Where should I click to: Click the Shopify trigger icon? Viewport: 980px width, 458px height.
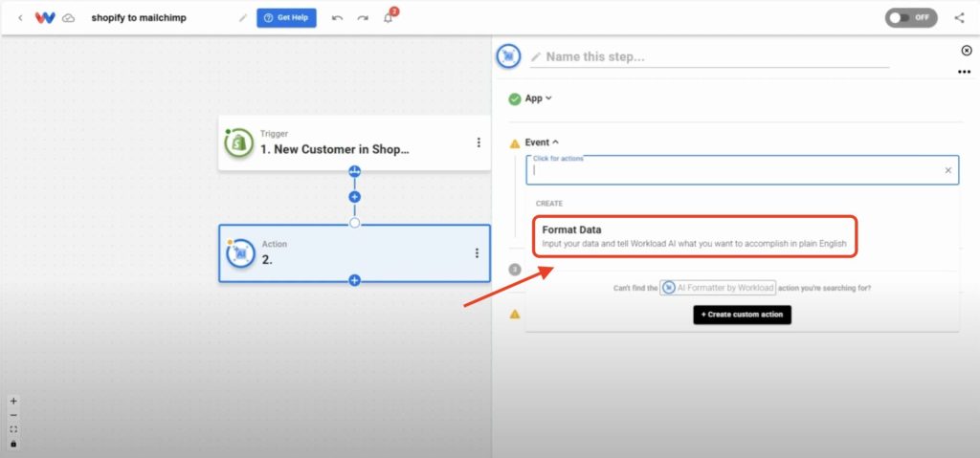[238, 143]
